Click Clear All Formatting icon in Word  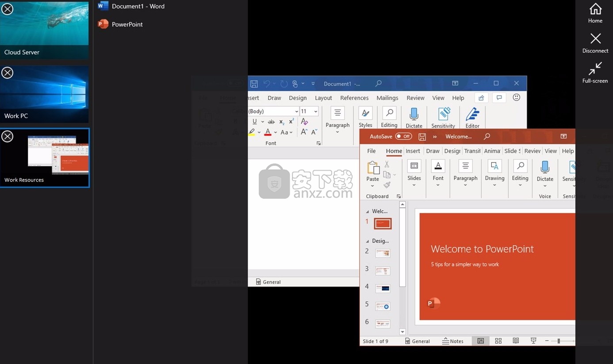304,121
